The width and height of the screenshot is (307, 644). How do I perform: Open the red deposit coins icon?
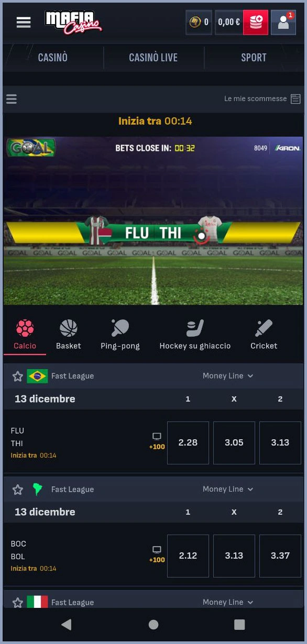[256, 22]
